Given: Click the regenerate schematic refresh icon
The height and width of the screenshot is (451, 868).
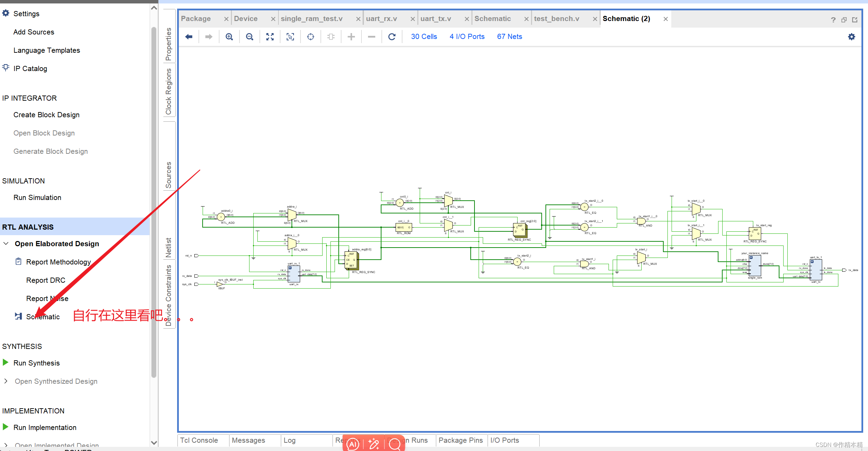Looking at the screenshot, I should coord(392,37).
